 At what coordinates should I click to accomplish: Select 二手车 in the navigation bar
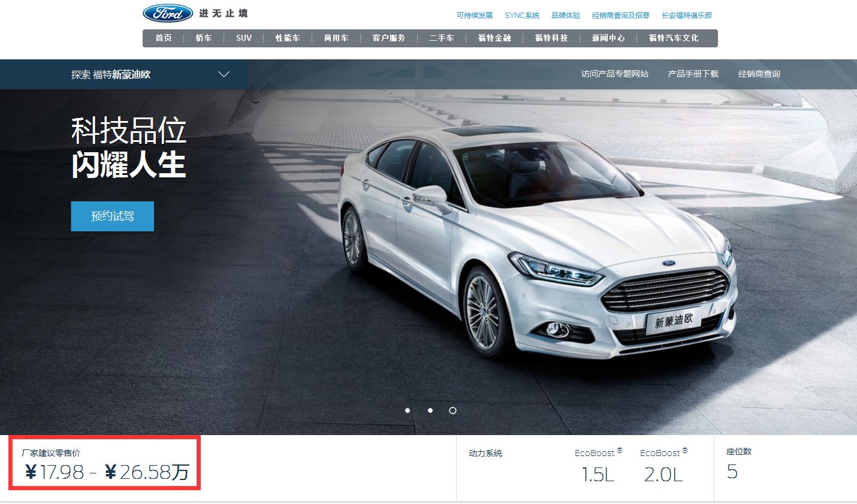pyautogui.click(x=442, y=38)
